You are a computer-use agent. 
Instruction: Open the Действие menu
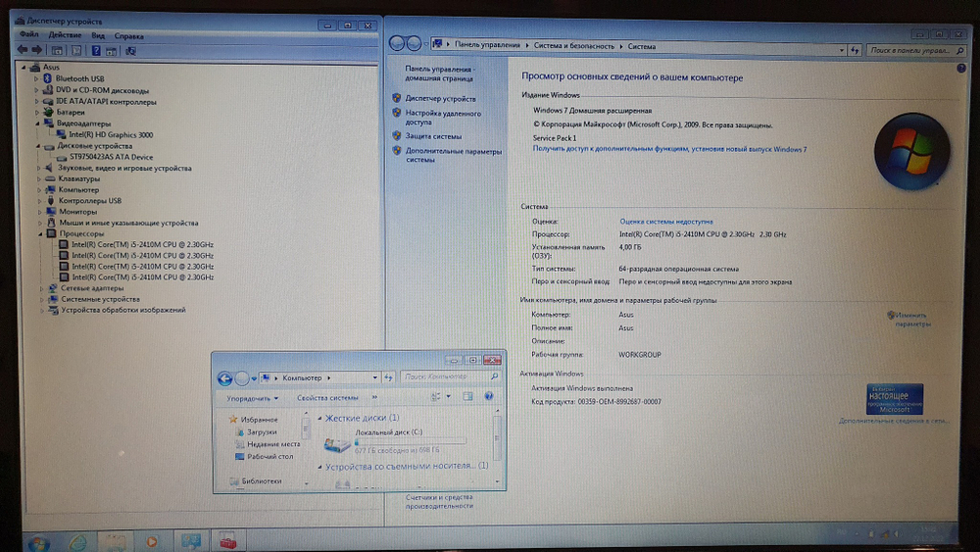[65, 35]
